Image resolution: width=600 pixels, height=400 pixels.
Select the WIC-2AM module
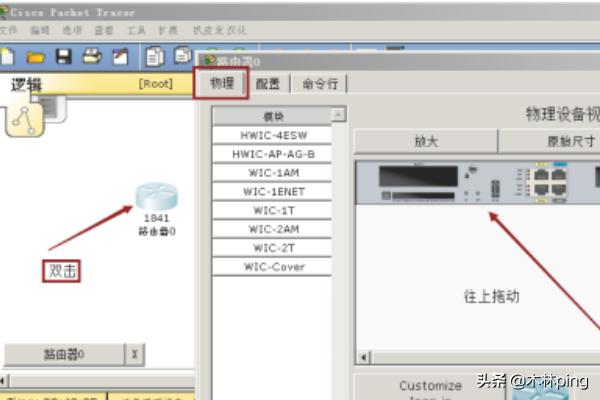tap(272, 229)
